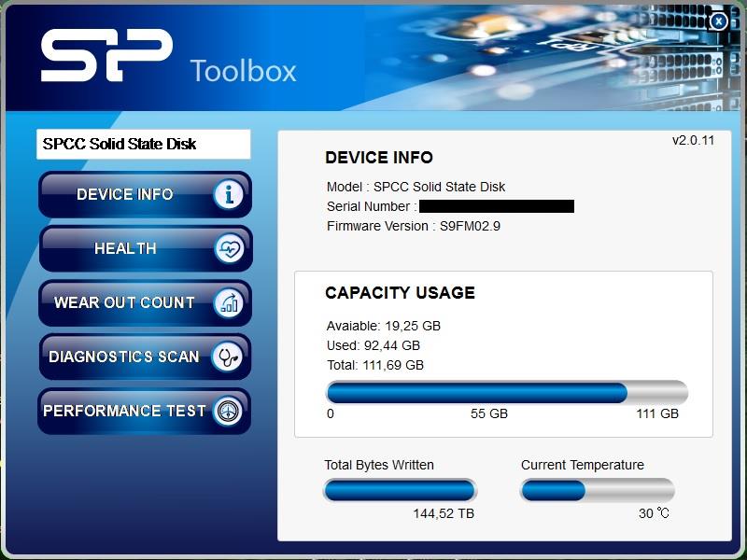Click the Model : SPCC Solid State Disk line
The image size is (747, 560).
tap(416, 187)
